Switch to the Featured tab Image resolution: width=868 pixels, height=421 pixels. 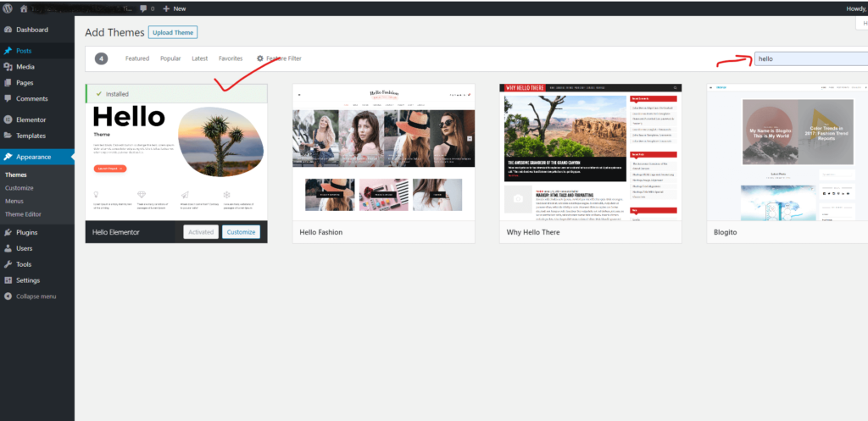[137, 58]
